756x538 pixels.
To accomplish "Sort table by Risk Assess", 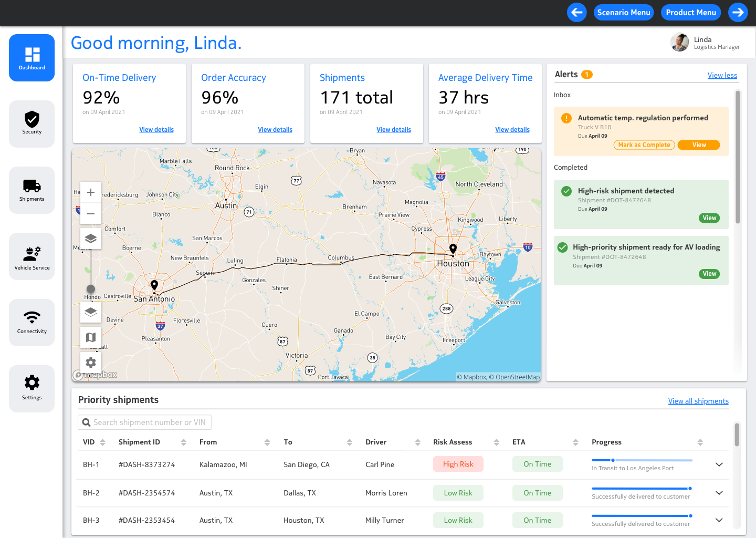I will click(x=497, y=442).
